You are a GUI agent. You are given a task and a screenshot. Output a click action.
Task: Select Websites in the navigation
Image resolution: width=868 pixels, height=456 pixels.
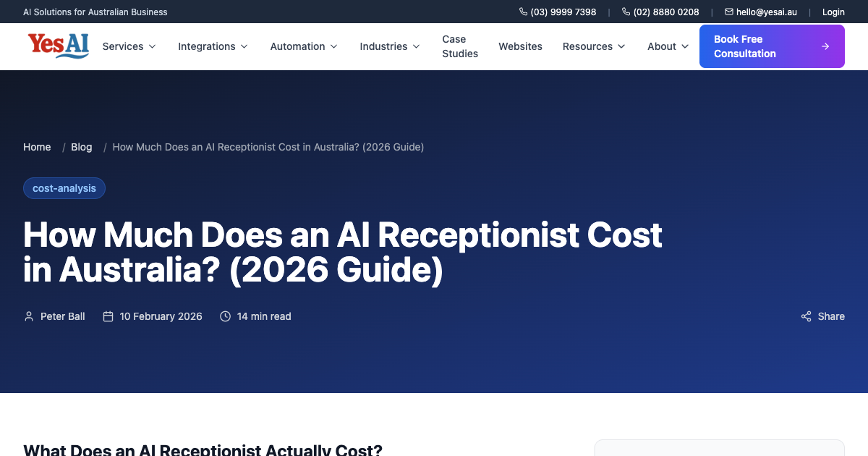[x=520, y=46]
